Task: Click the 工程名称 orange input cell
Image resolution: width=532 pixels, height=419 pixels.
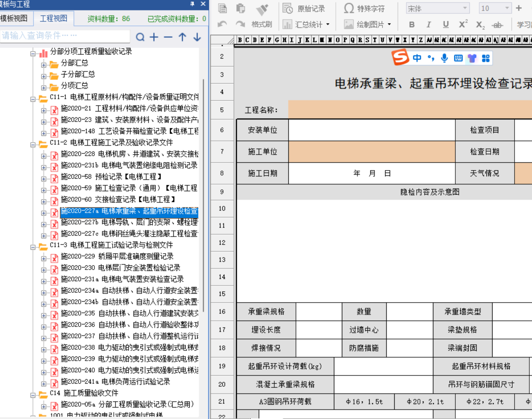Action: [410, 110]
